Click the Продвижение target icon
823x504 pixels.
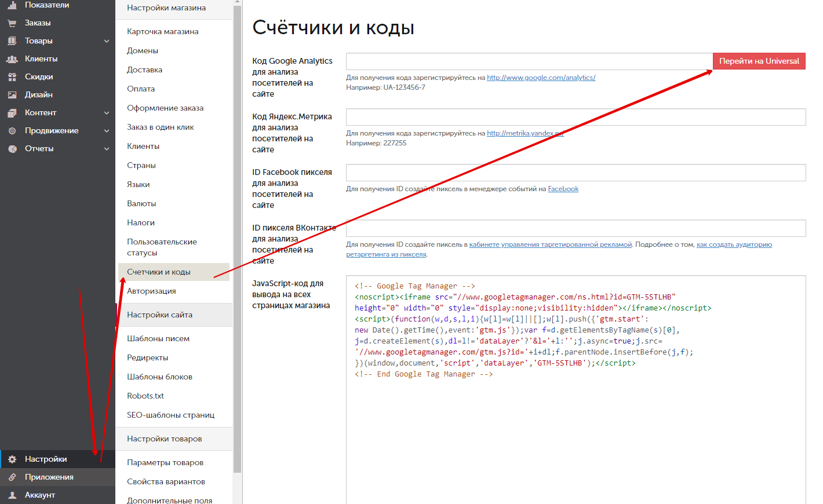12,131
